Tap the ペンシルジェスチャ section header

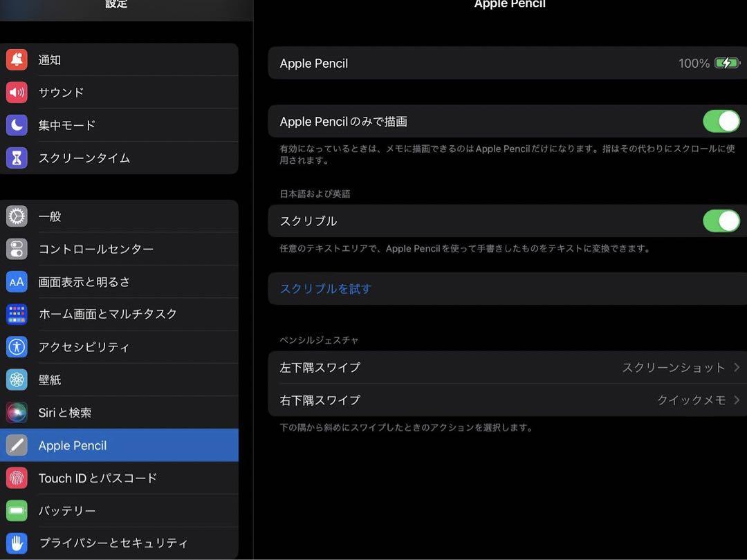point(319,340)
